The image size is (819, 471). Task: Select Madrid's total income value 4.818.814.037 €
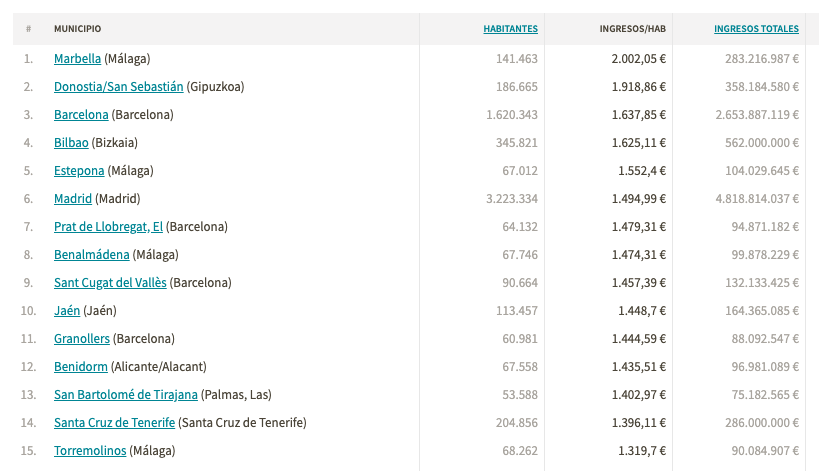757,199
